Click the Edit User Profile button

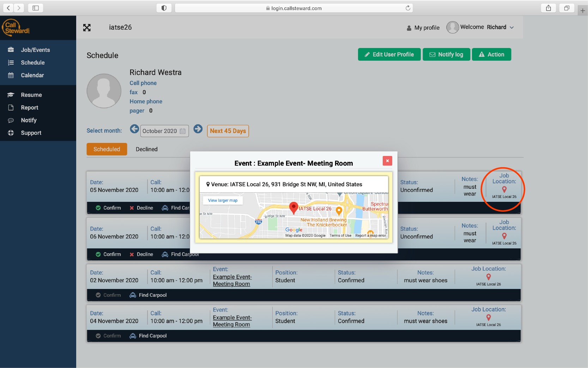pyautogui.click(x=389, y=54)
